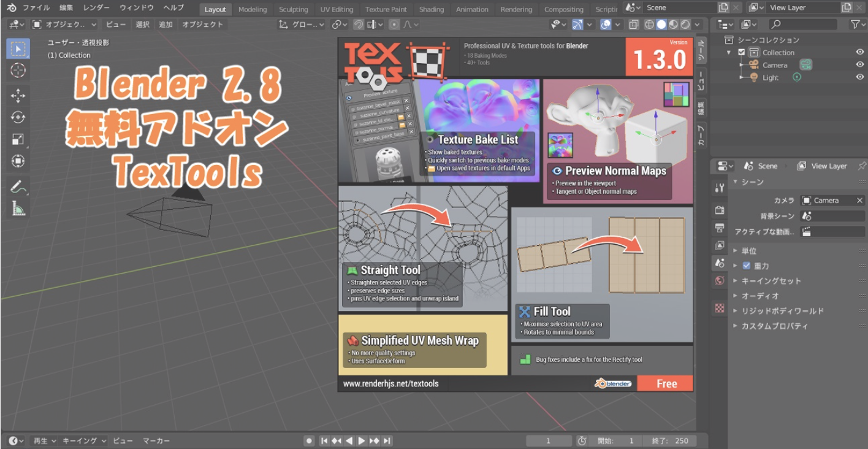
Task: Choose the Annotate tool
Action: coord(18,186)
